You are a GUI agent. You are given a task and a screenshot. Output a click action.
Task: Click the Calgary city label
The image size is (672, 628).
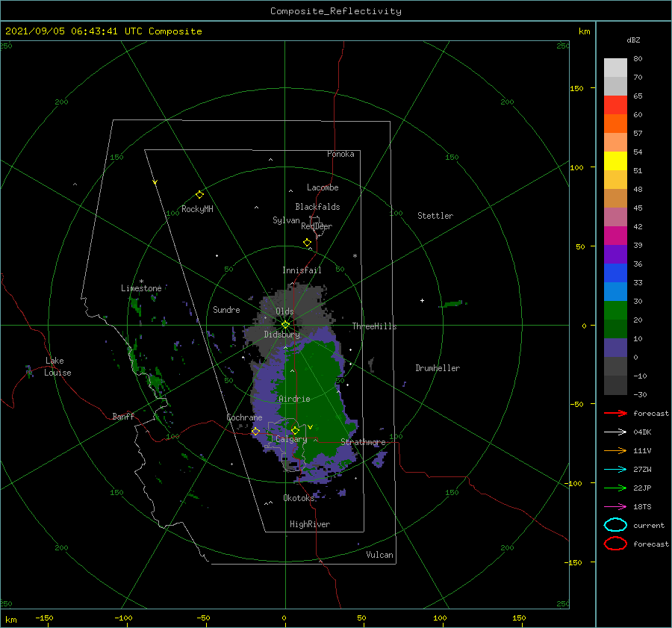point(291,439)
